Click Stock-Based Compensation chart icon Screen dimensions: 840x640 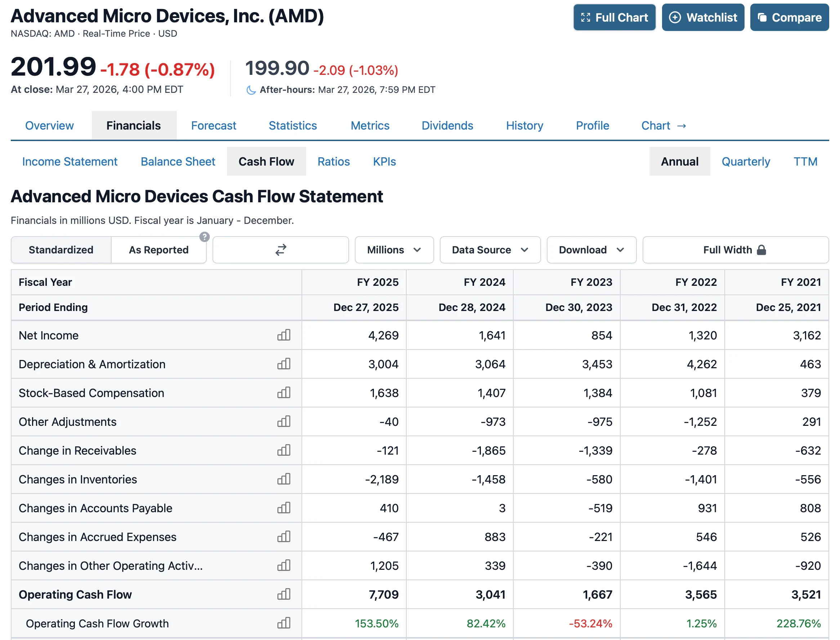283,393
